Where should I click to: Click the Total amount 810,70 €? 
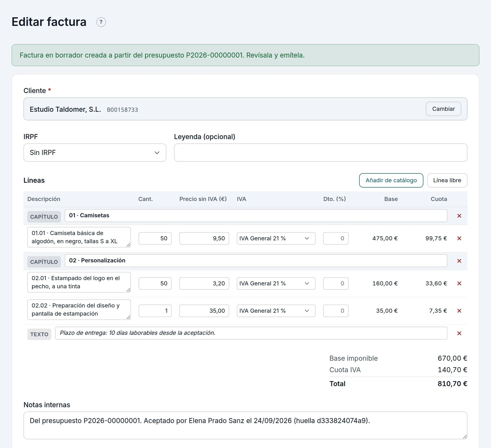pyautogui.click(x=452, y=384)
